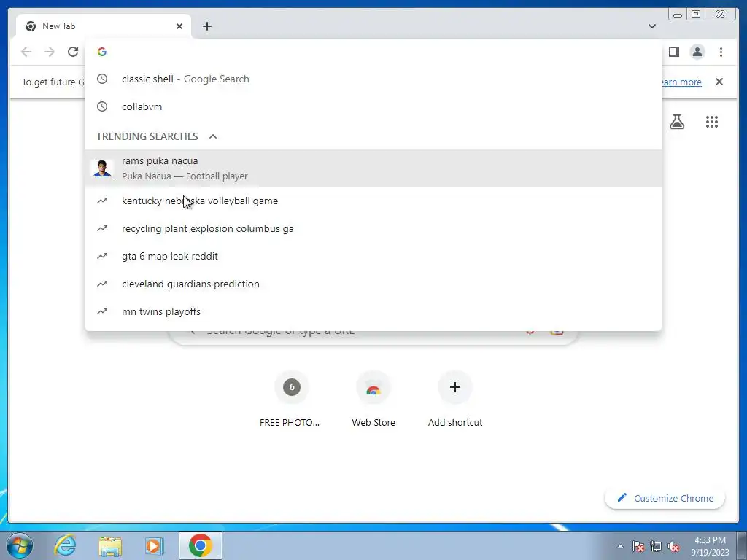Open the Customize Chrome button
The image size is (747, 560).
665,498
